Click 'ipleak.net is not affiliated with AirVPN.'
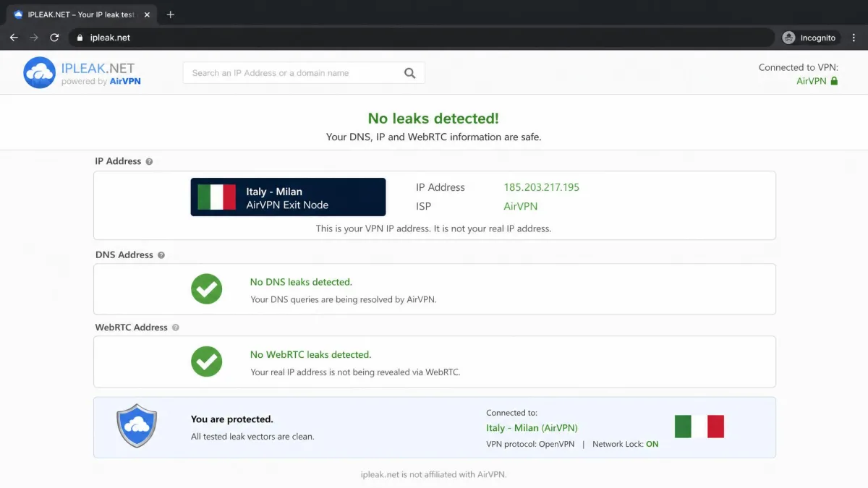The image size is (868, 488). pos(433,475)
